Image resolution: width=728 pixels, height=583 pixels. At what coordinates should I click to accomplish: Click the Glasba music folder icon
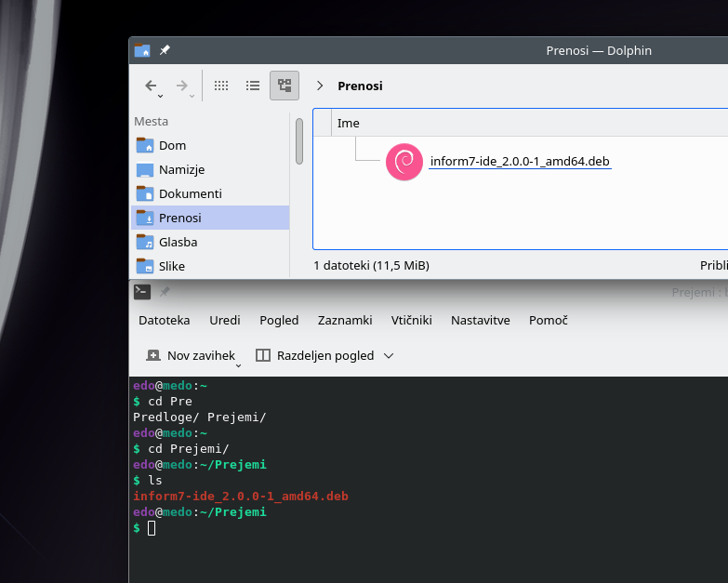(145, 242)
